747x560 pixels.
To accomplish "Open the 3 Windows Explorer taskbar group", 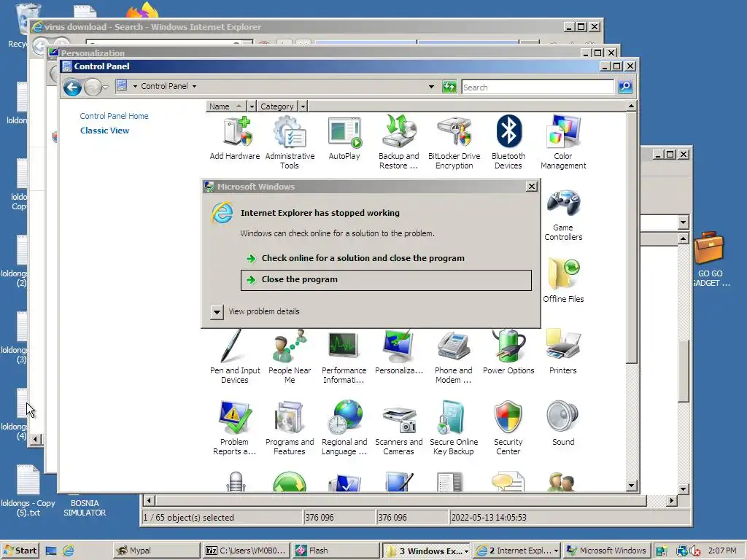I will [x=427, y=551].
